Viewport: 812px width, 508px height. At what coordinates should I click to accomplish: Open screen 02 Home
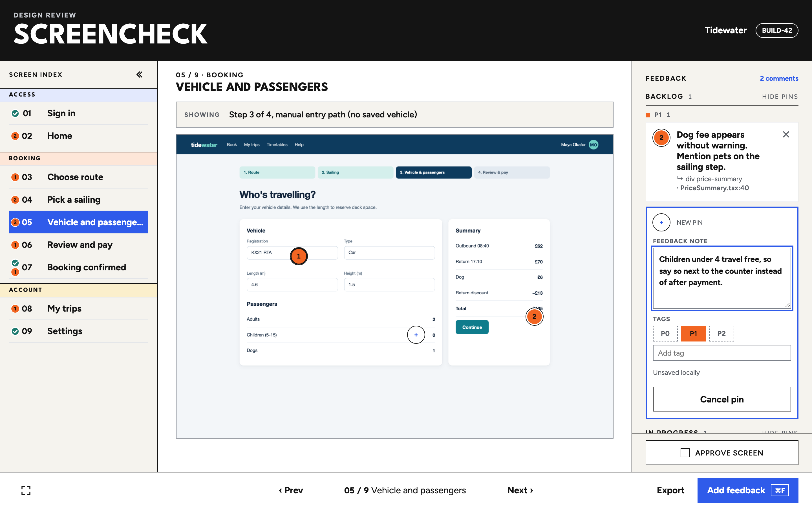point(78,136)
